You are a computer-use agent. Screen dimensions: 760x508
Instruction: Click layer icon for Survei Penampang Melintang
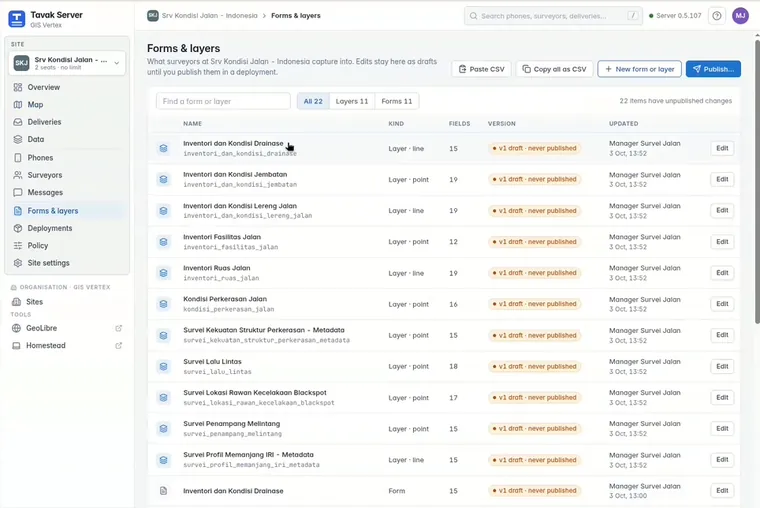coord(164,429)
